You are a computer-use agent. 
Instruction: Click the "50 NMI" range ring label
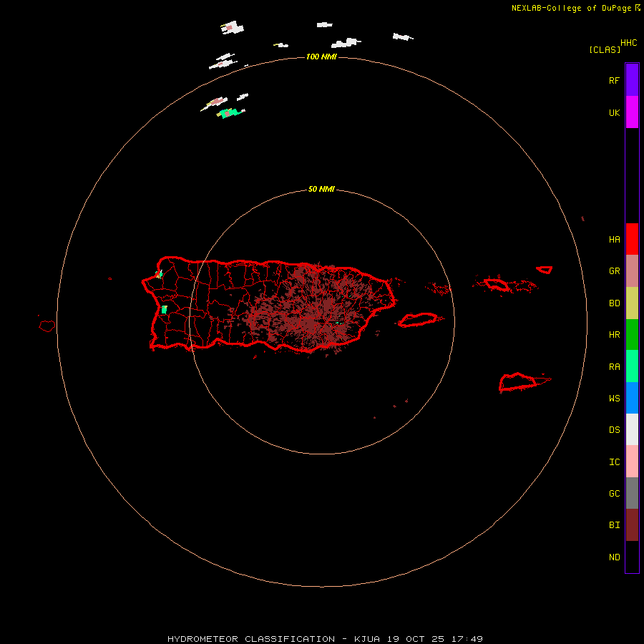pyautogui.click(x=321, y=190)
